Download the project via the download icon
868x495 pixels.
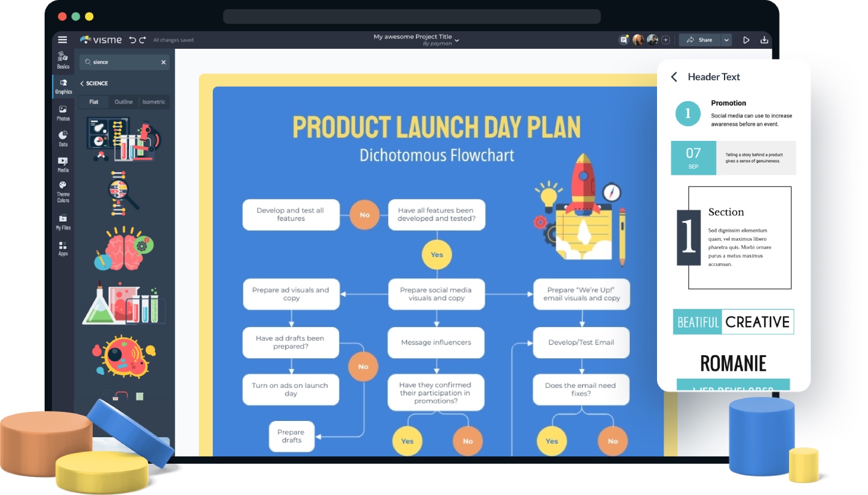[x=765, y=40]
